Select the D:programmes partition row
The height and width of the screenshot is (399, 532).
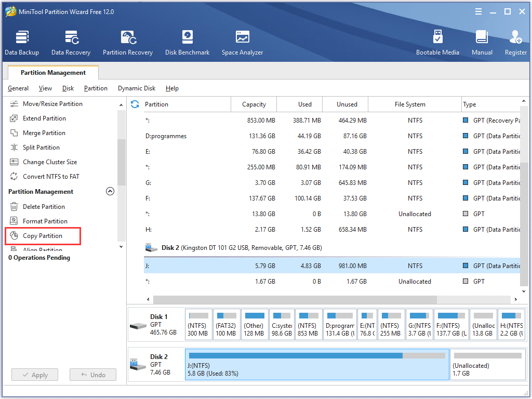[x=332, y=136]
